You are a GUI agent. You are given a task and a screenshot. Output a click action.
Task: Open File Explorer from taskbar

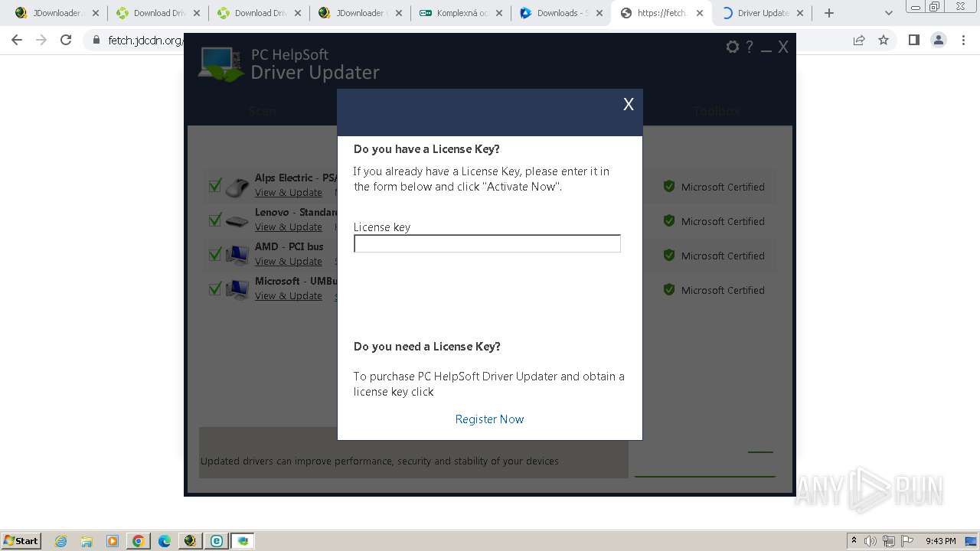coord(87,541)
